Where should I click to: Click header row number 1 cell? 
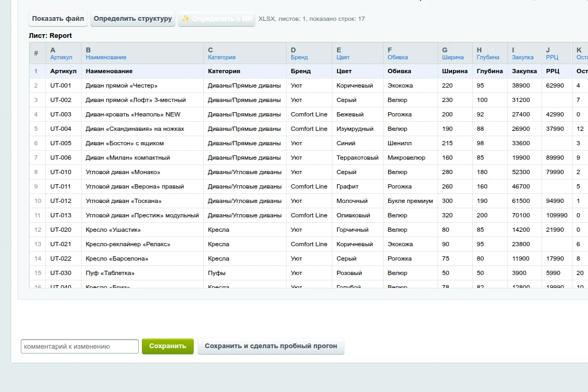click(x=36, y=72)
